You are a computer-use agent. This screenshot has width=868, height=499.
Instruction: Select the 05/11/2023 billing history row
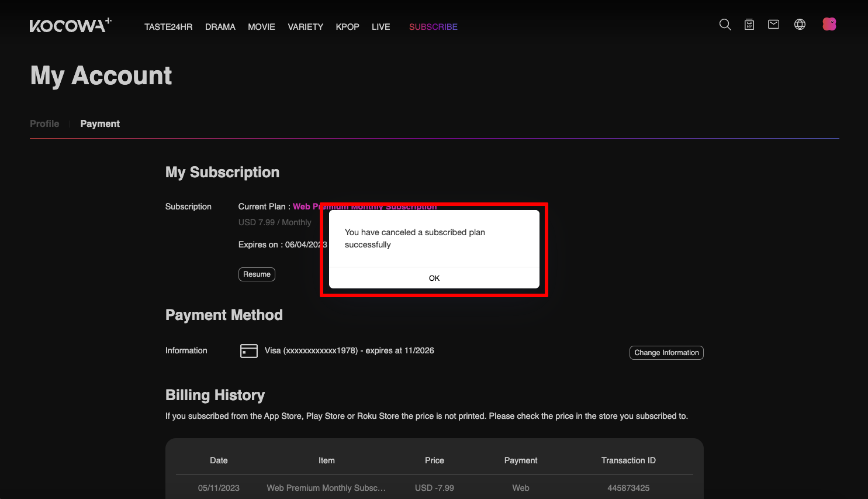pos(434,488)
